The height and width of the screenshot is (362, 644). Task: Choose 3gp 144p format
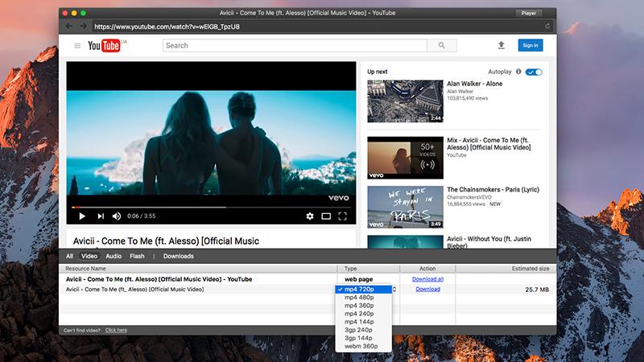click(x=364, y=338)
